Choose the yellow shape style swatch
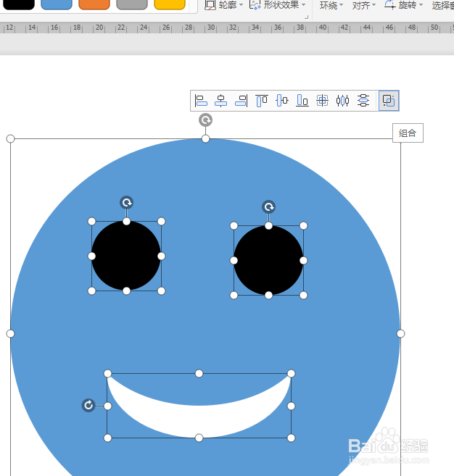The height and width of the screenshot is (476, 454). click(170, 4)
